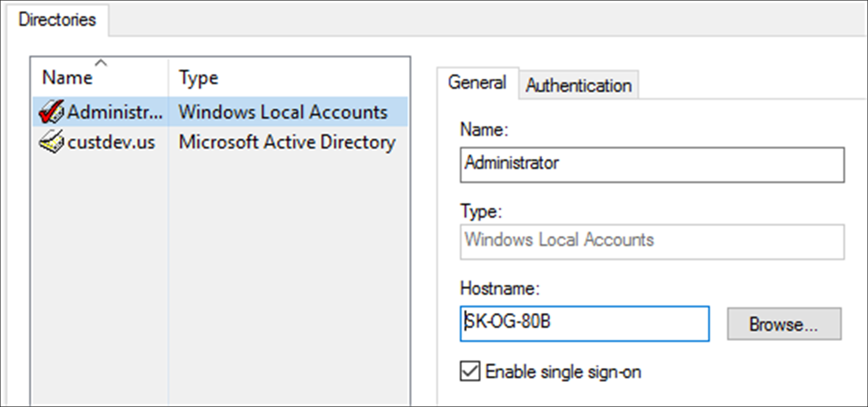Click the disabled Type field
Screen dimensions: 868x407
tap(652, 242)
